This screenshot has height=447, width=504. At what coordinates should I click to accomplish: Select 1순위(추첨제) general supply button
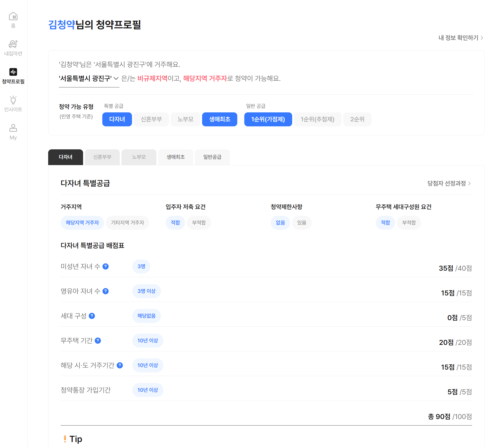click(318, 119)
